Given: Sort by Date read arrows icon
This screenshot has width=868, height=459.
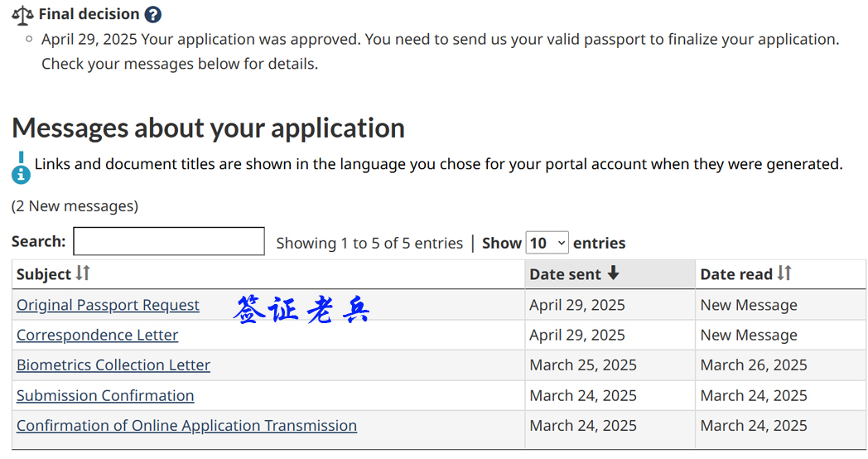Looking at the screenshot, I should [784, 273].
